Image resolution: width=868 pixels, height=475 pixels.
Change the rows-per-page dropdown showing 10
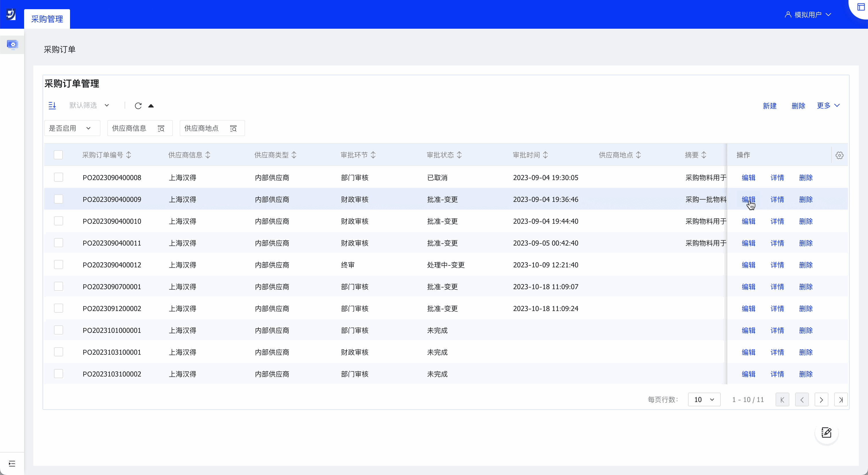[704, 400]
